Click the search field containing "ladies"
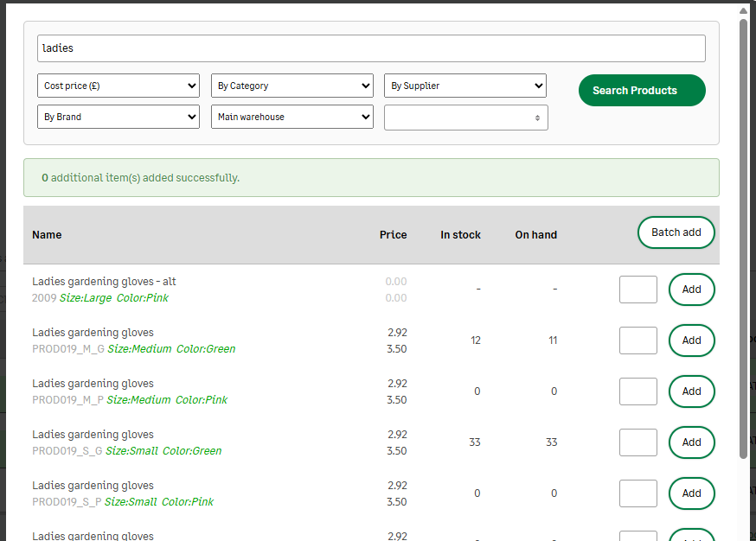 pyautogui.click(x=371, y=48)
